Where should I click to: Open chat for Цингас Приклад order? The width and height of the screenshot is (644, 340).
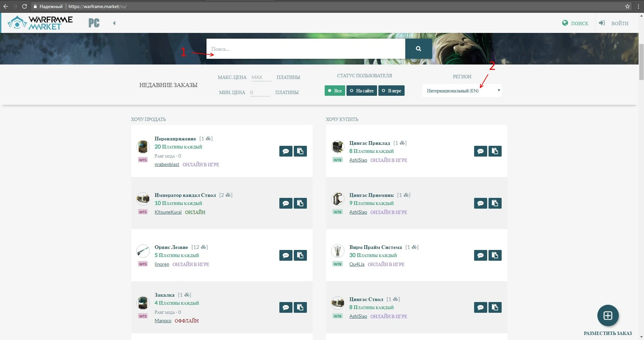tap(480, 151)
